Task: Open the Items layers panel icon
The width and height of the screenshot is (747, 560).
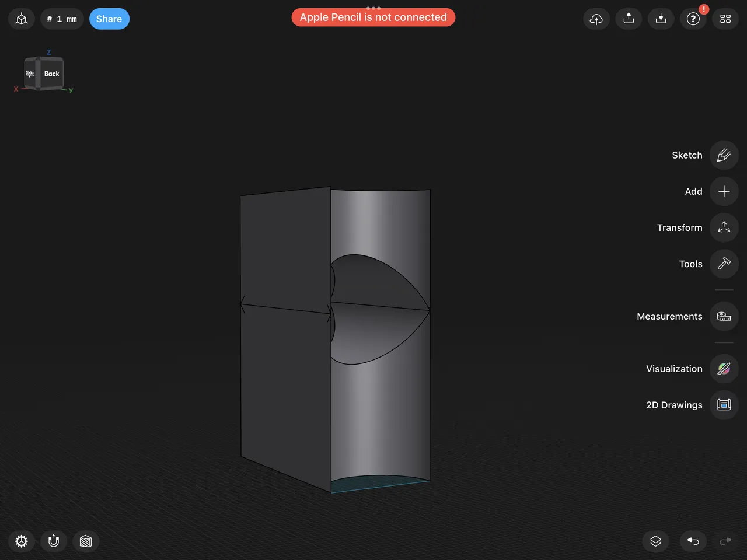Action: pyautogui.click(x=655, y=541)
